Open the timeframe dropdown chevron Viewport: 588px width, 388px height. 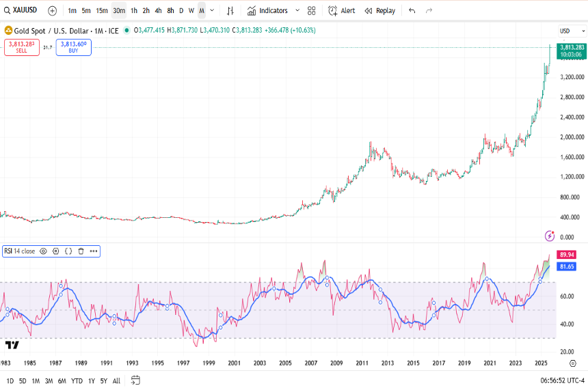point(212,11)
